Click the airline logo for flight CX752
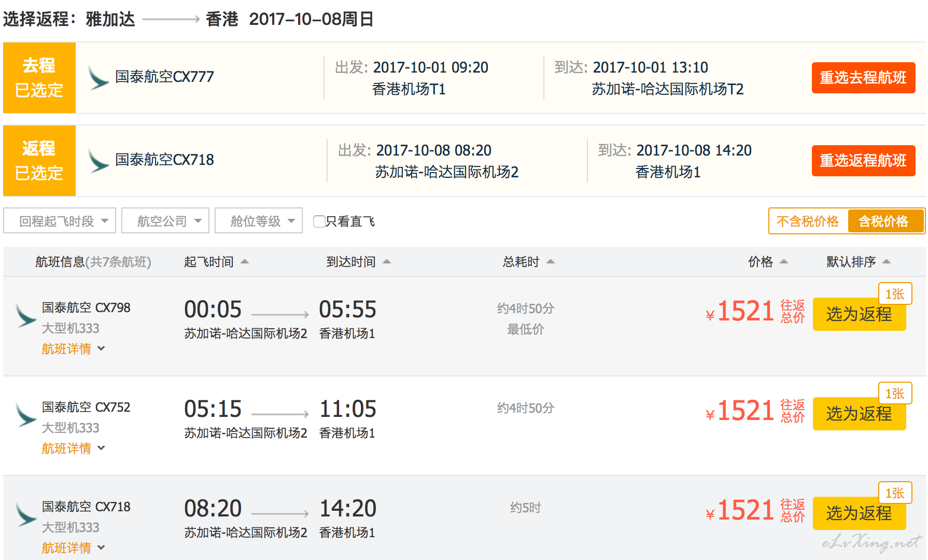 (25, 415)
